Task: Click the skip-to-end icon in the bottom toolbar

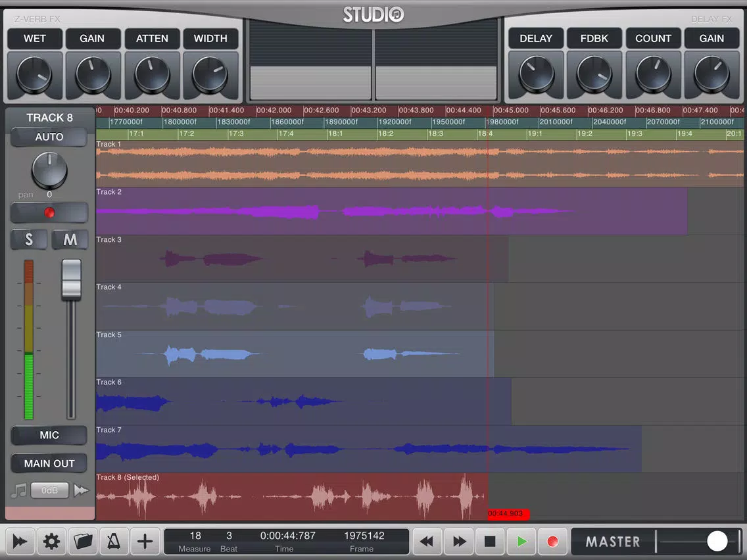Action: coord(20,542)
